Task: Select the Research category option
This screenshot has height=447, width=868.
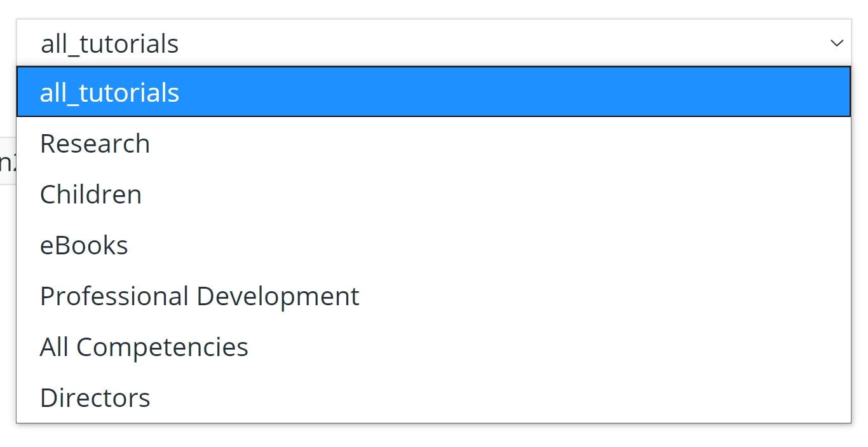Action: (x=94, y=143)
